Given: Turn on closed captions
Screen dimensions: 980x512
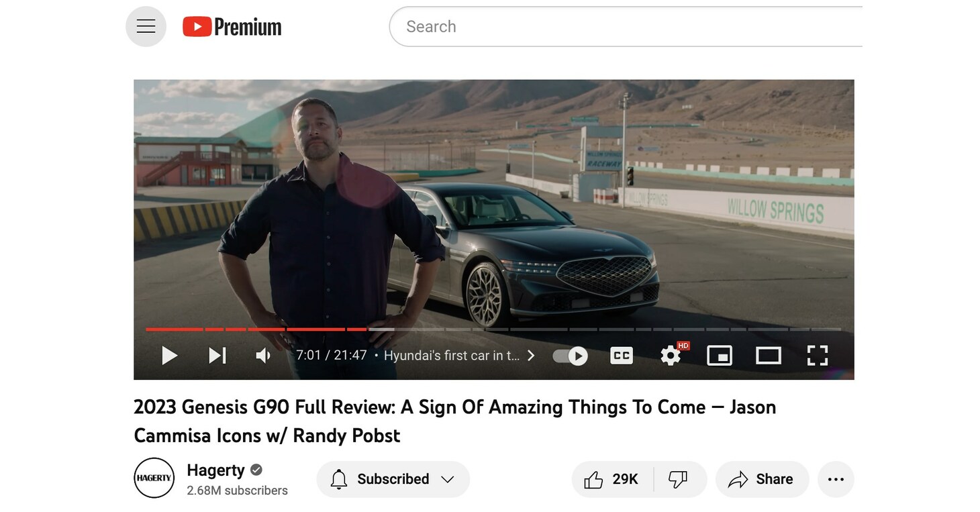Looking at the screenshot, I should [622, 356].
